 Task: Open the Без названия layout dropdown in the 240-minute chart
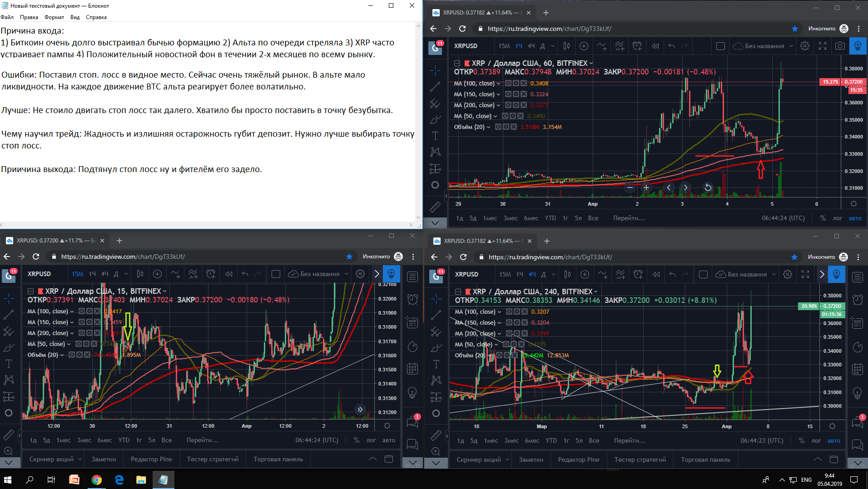click(x=774, y=274)
